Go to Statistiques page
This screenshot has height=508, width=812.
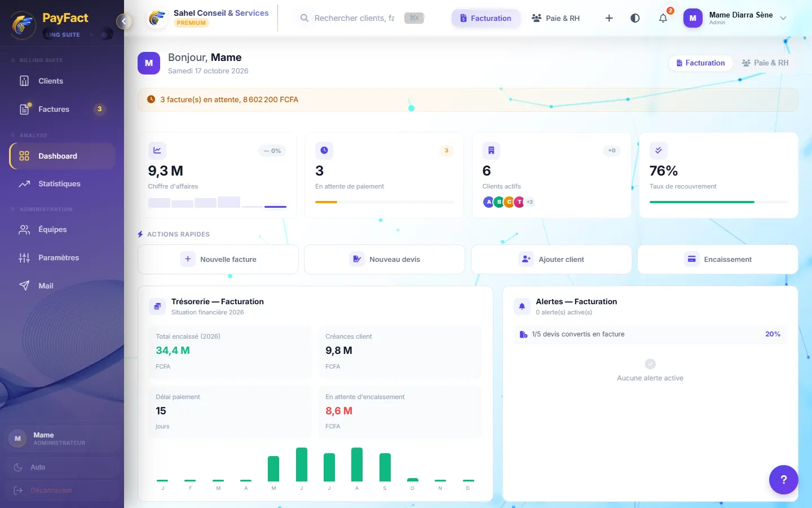pos(62,184)
